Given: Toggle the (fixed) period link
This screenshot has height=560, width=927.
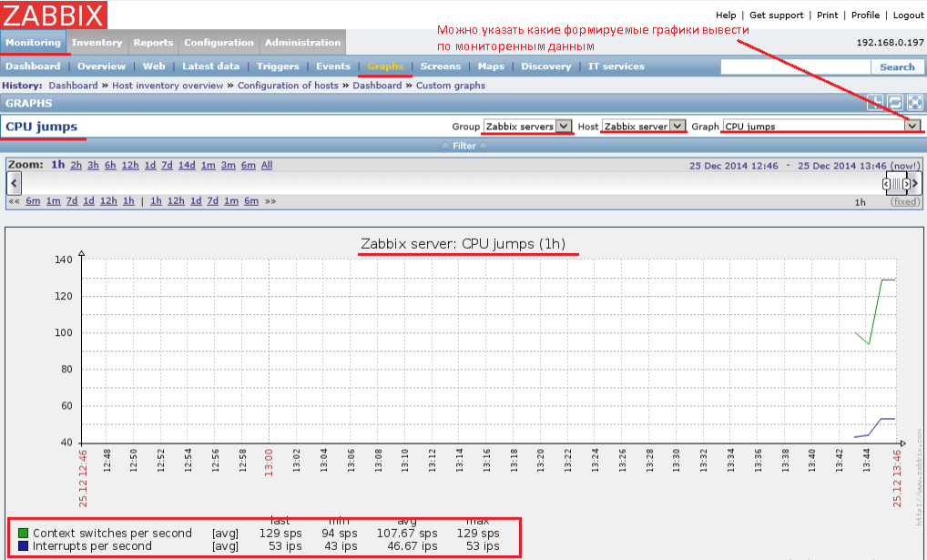Looking at the screenshot, I should 905,201.
